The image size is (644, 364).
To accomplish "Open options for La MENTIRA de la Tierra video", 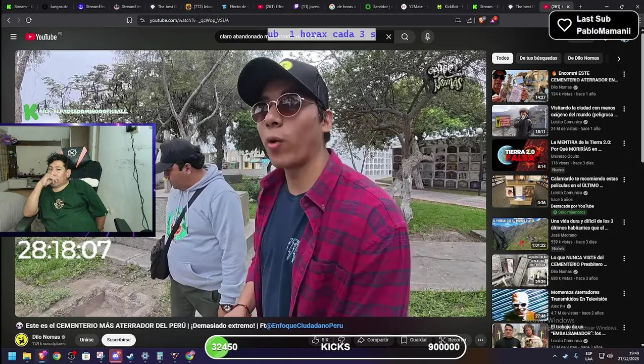I will click(x=624, y=143).
